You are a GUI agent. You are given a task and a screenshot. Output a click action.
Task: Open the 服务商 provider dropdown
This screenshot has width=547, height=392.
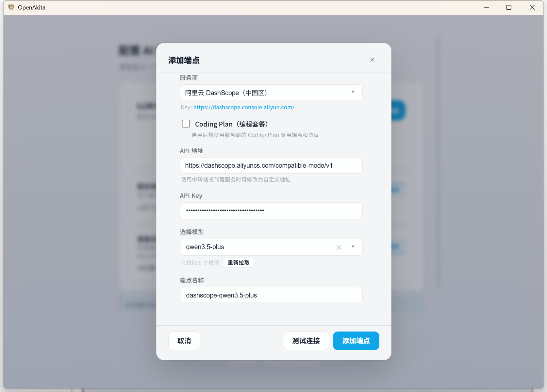point(271,93)
